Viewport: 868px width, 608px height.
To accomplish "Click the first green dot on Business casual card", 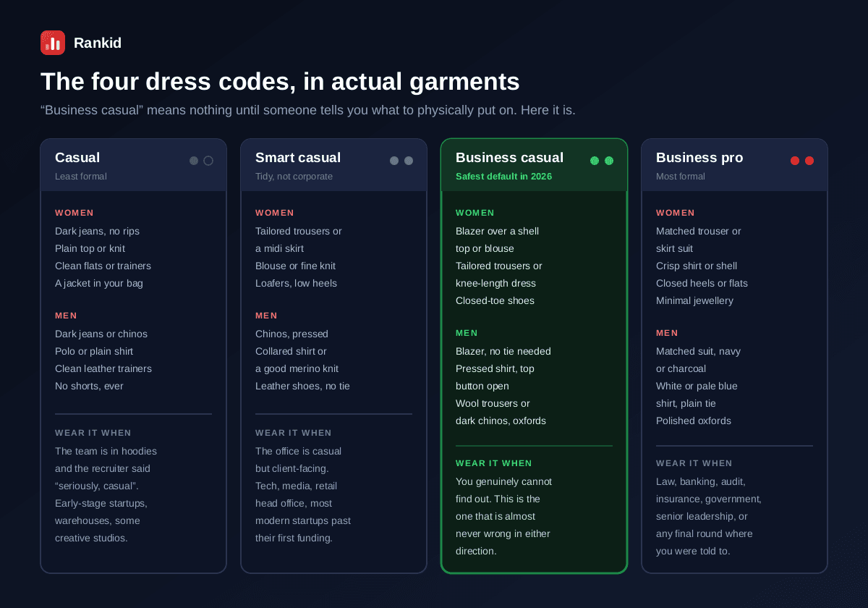I will pos(595,161).
